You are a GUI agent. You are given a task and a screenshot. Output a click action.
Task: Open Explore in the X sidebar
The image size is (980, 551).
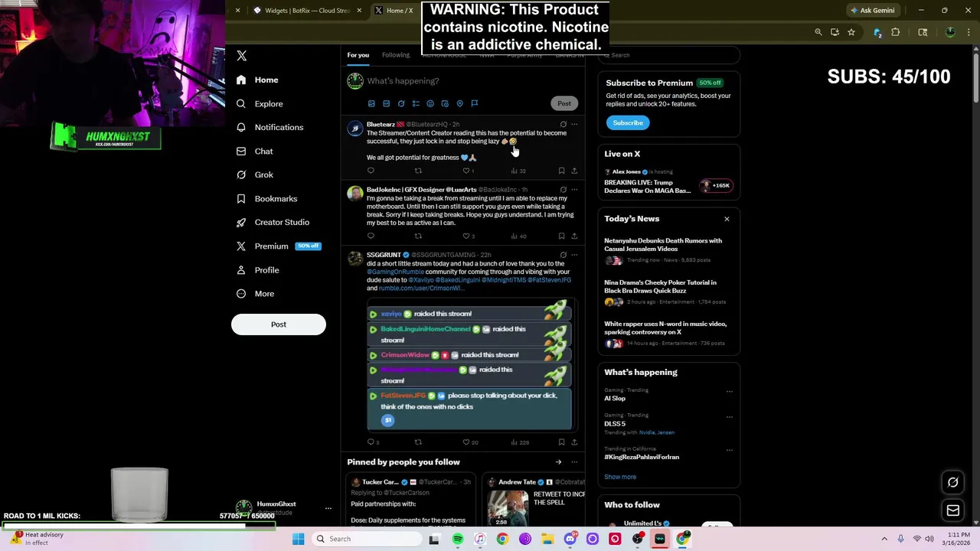[x=260, y=103]
